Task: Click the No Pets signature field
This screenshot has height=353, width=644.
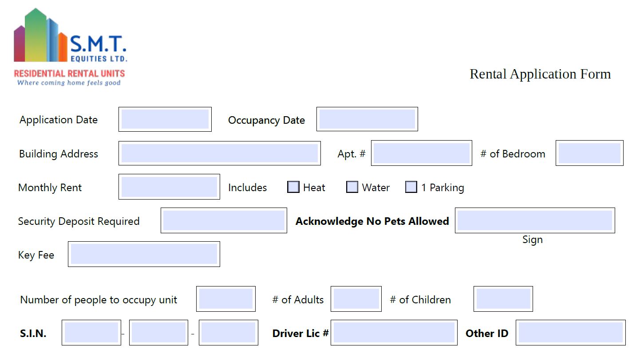Action: coord(535,220)
